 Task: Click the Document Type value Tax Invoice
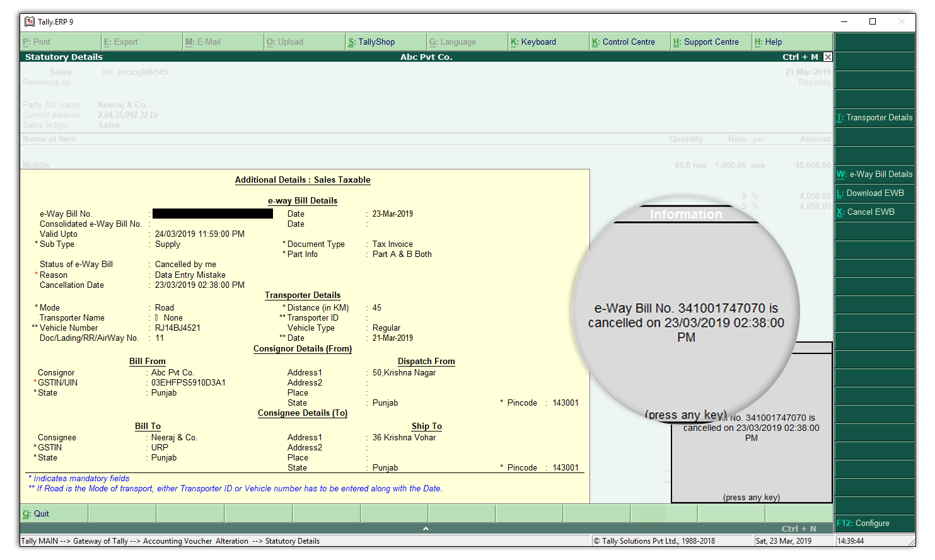tap(393, 244)
